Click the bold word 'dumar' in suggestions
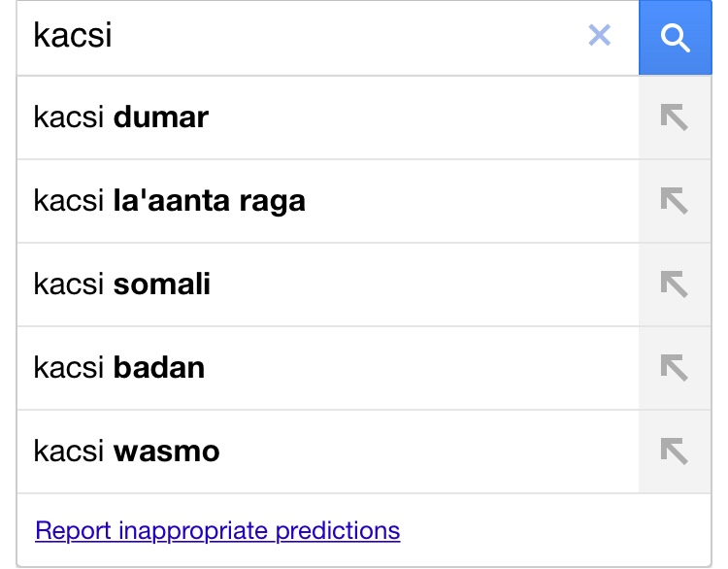Image resolution: width=728 pixels, height=569 pixels. click(x=161, y=117)
